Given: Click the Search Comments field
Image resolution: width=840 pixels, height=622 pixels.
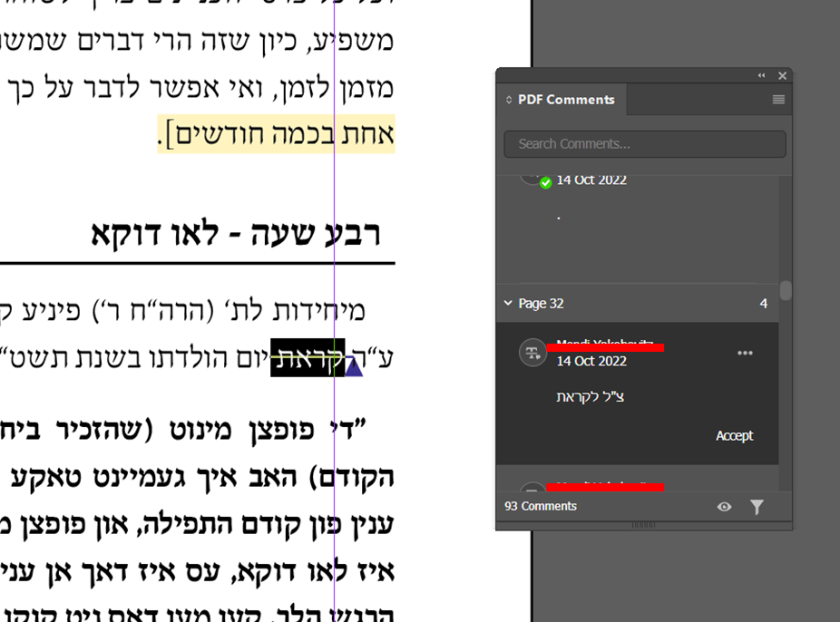Looking at the screenshot, I should coord(644,144).
